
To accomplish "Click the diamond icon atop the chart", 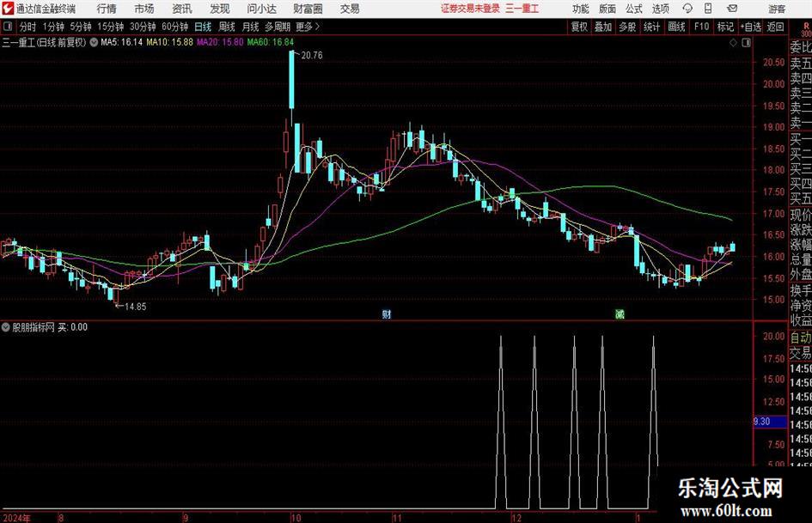I will coord(733,43).
